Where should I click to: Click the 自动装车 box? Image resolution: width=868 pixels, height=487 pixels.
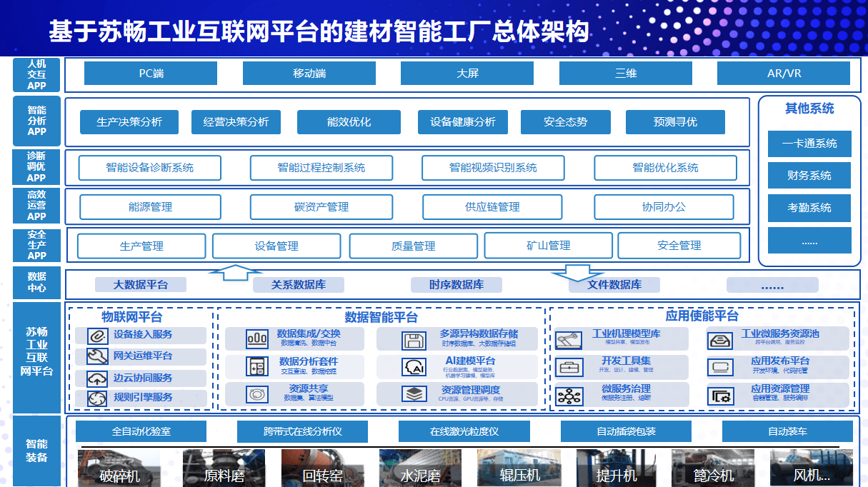pyautogui.click(x=787, y=431)
